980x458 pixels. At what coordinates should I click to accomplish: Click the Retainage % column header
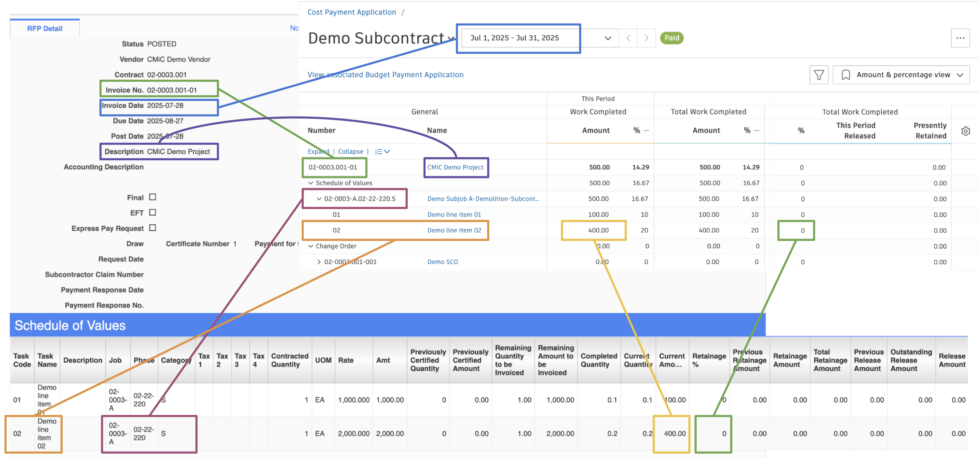709,360
